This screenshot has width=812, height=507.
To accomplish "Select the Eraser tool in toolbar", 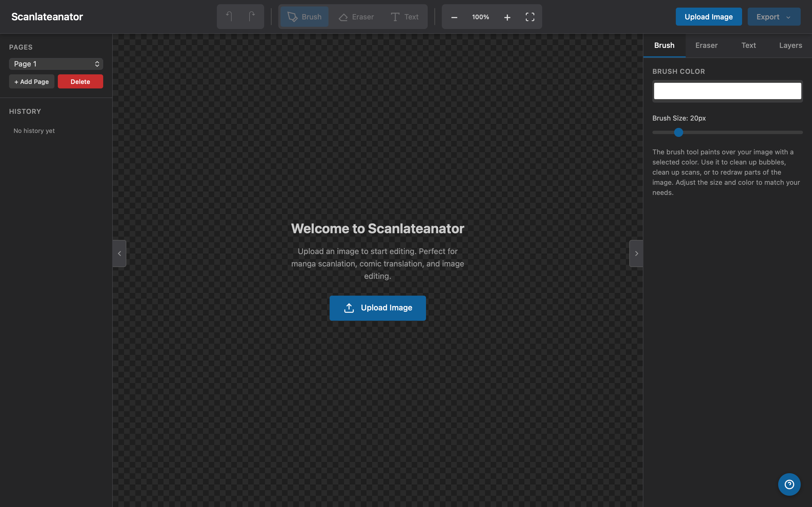I will (356, 17).
